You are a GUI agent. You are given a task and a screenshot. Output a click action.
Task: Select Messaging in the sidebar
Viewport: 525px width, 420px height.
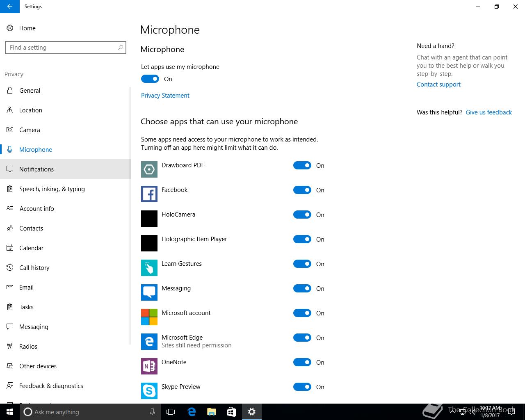pyautogui.click(x=65, y=327)
